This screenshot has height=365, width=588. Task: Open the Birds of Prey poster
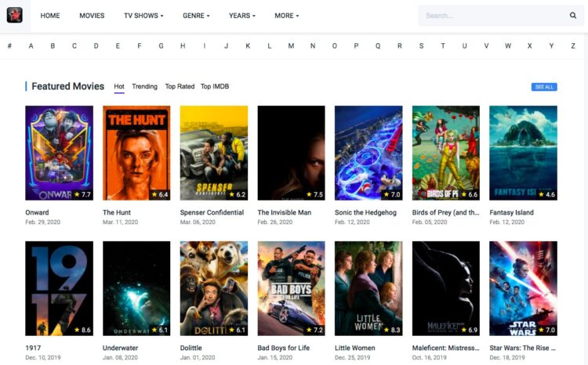[446, 153]
